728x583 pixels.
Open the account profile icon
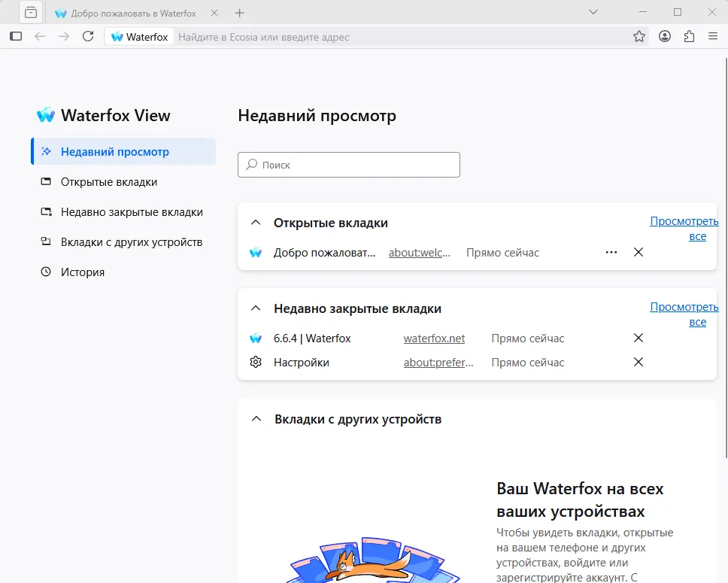[664, 35]
